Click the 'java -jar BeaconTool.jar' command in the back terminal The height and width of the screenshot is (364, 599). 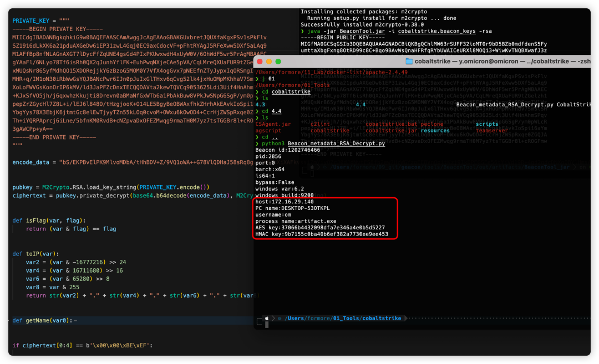click(399, 31)
